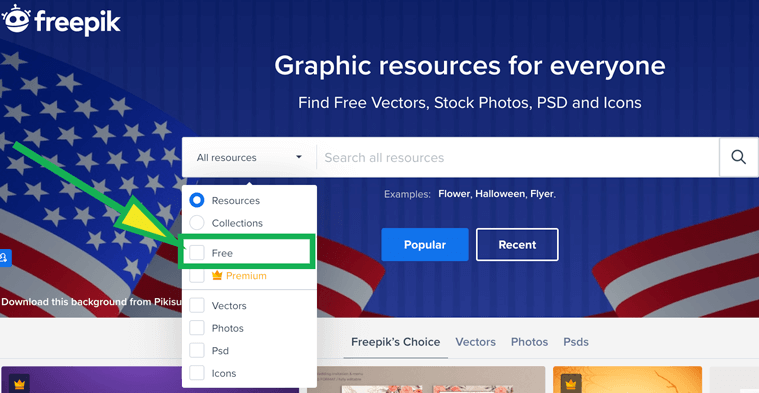Click the Popular button

(x=425, y=244)
